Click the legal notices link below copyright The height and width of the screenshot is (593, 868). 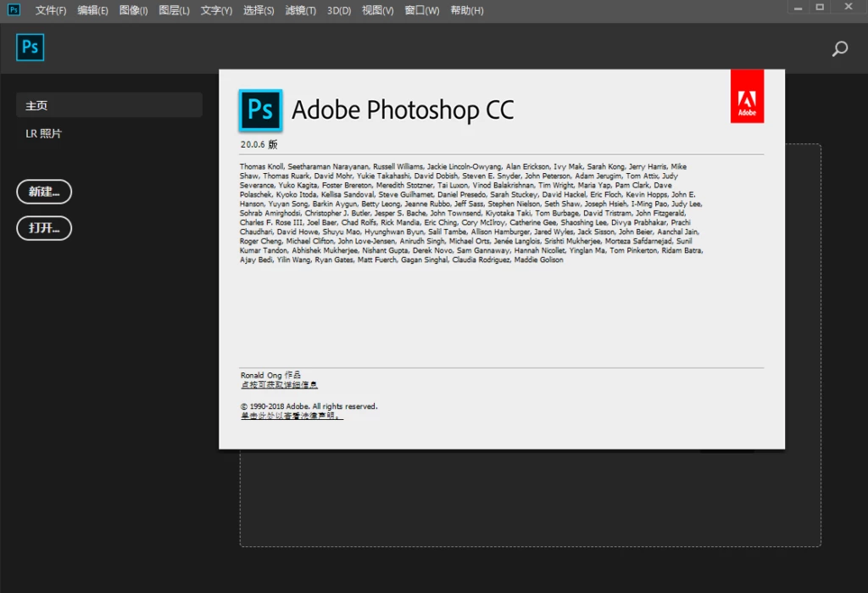click(292, 416)
